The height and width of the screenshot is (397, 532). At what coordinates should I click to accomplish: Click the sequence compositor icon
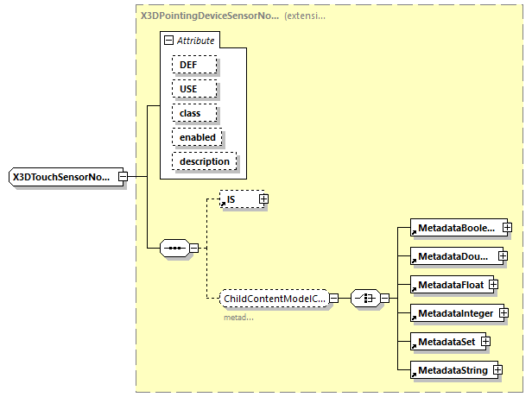[x=174, y=249]
